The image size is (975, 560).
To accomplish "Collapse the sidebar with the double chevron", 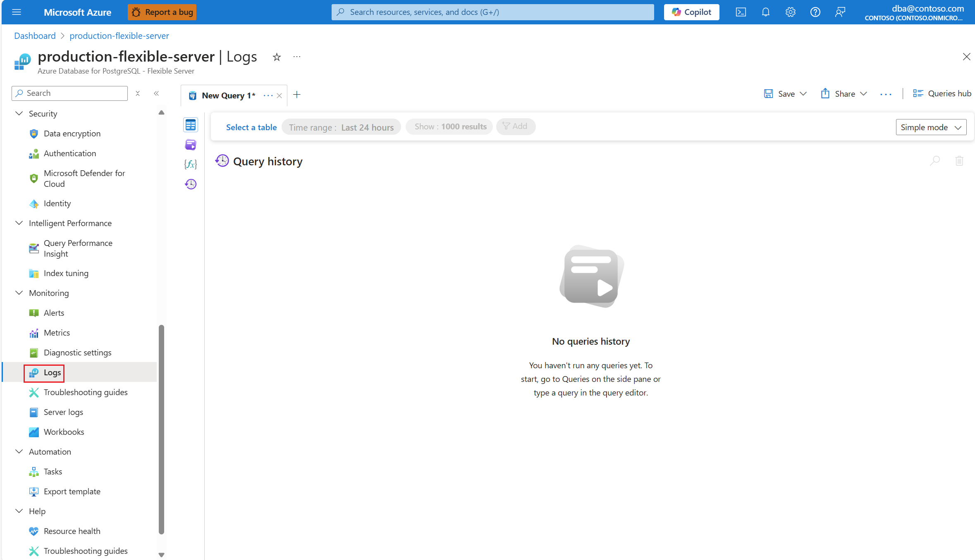I will (156, 93).
